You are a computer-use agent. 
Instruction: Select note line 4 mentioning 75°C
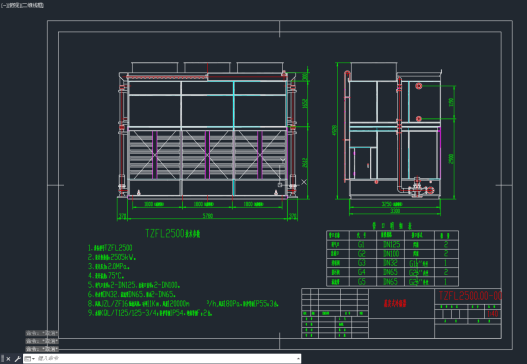pyautogui.click(x=106, y=276)
